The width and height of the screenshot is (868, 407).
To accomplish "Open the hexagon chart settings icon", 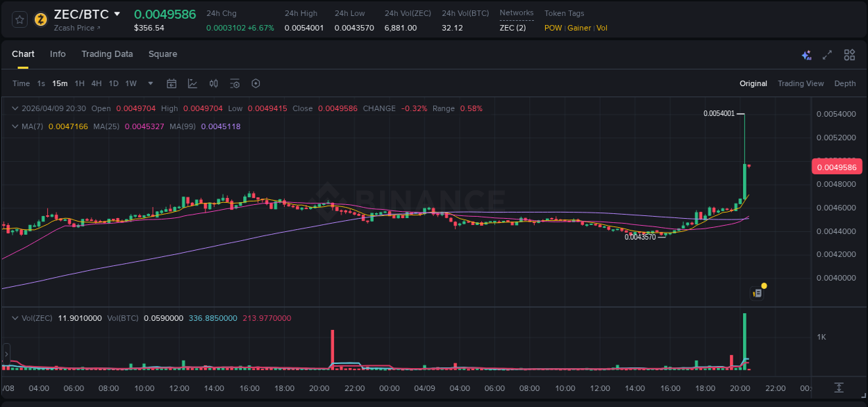I will point(256,83).
